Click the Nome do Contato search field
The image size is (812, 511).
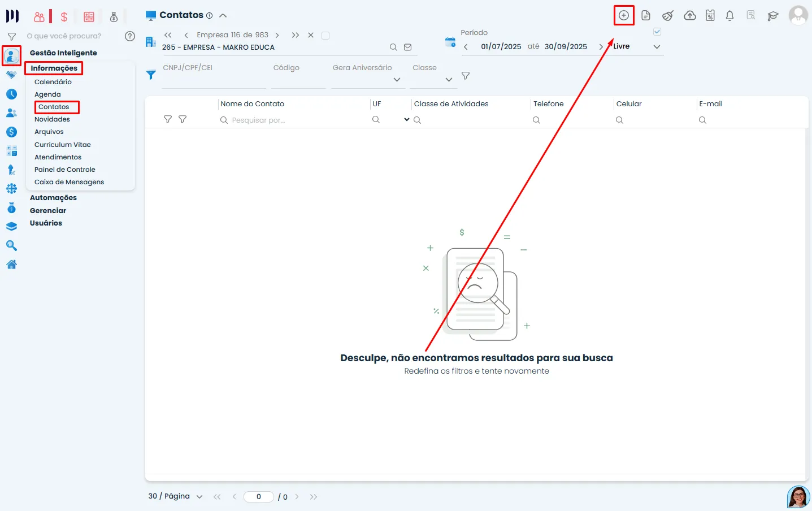293,120
